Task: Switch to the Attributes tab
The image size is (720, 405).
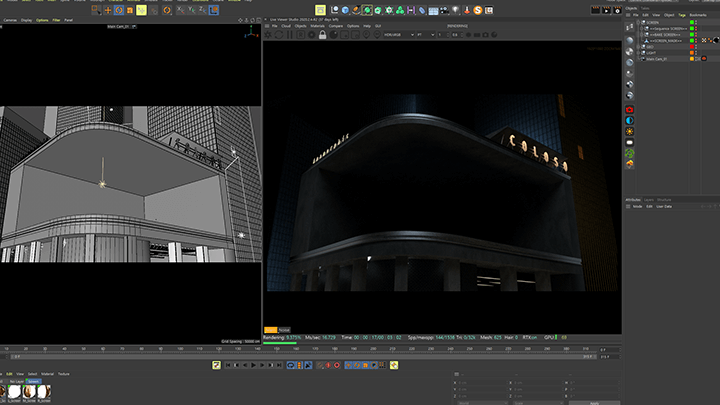Action: point(633,200)
